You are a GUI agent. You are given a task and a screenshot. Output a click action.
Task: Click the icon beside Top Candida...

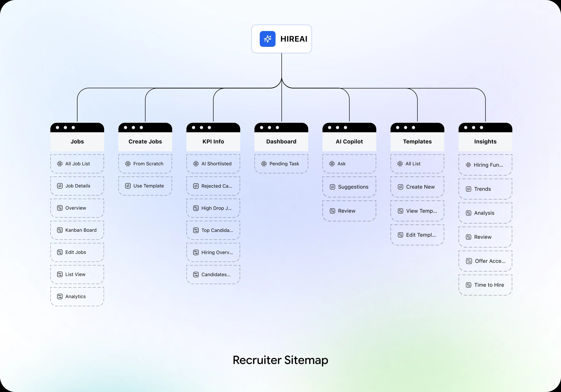tap(196, 230)
